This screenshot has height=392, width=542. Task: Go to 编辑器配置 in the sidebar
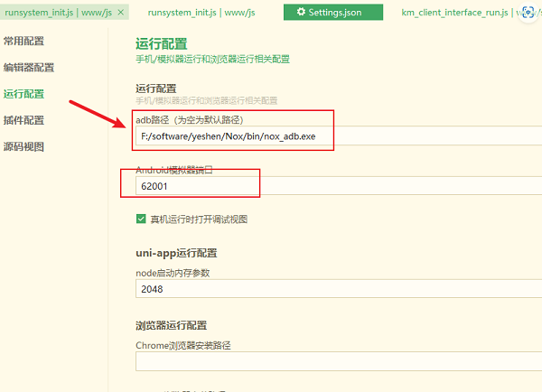29,68
